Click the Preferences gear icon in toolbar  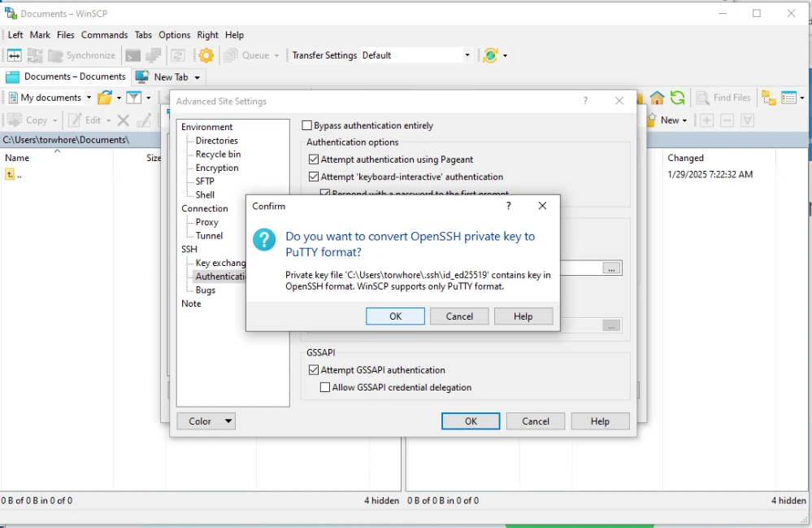tap(206, 55)
